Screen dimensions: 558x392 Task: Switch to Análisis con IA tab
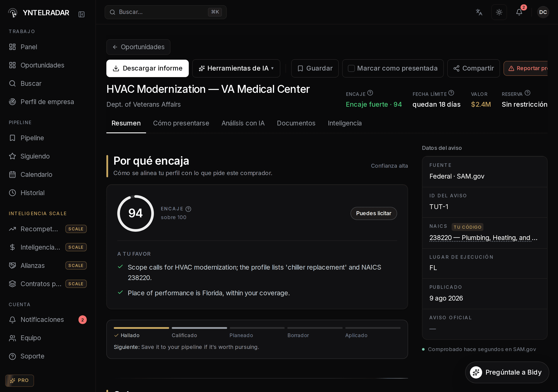243,123
